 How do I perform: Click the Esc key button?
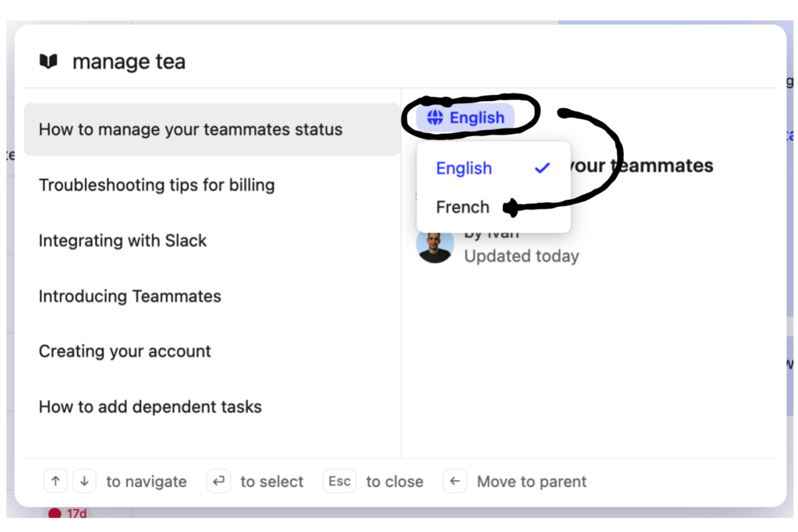click(x=340, y=481)
